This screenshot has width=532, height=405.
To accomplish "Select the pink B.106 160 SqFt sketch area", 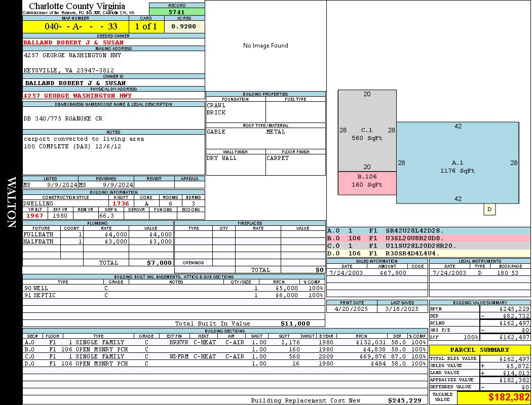I will tap(367, 181).
